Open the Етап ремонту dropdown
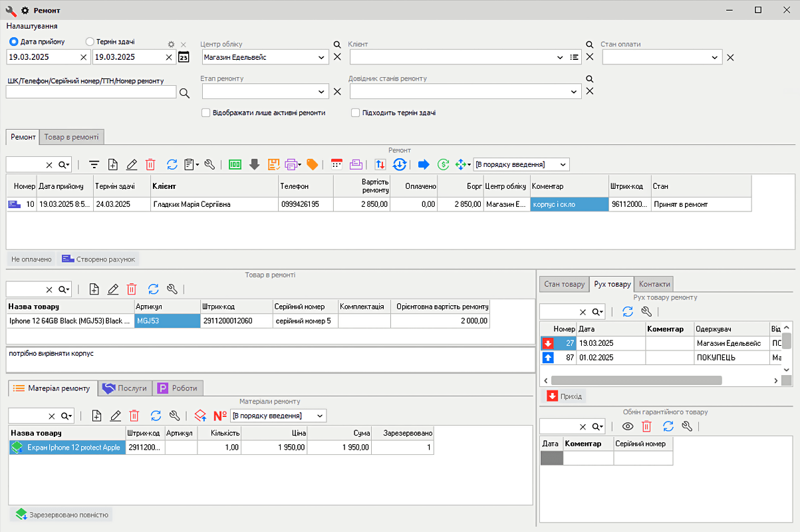The width and height of the screenshot is (800, 532). coord(322,92)
